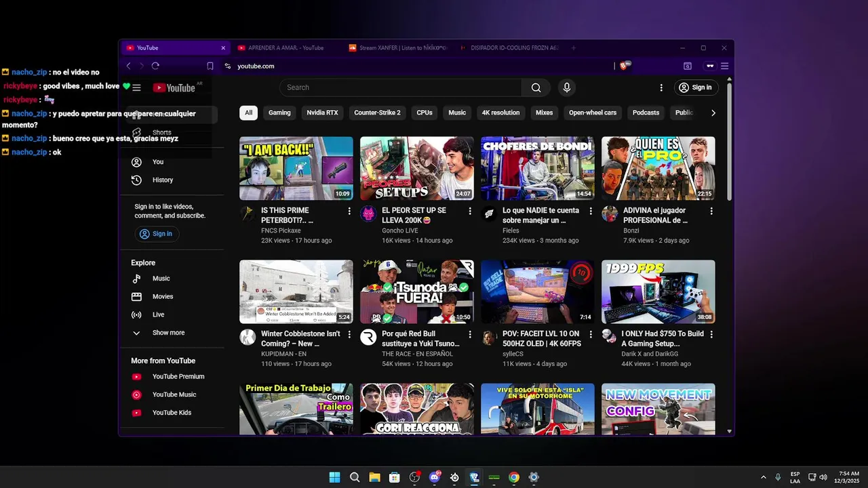Screen dimensions: 868x488
Task: Open YouTube settings three-dot menu
Action: click(x=661, y=87)
